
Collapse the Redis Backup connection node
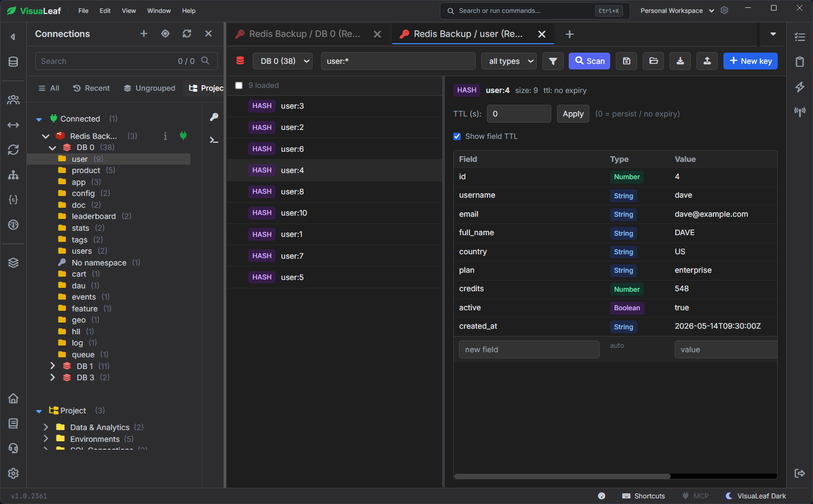[x=46, y=136]
